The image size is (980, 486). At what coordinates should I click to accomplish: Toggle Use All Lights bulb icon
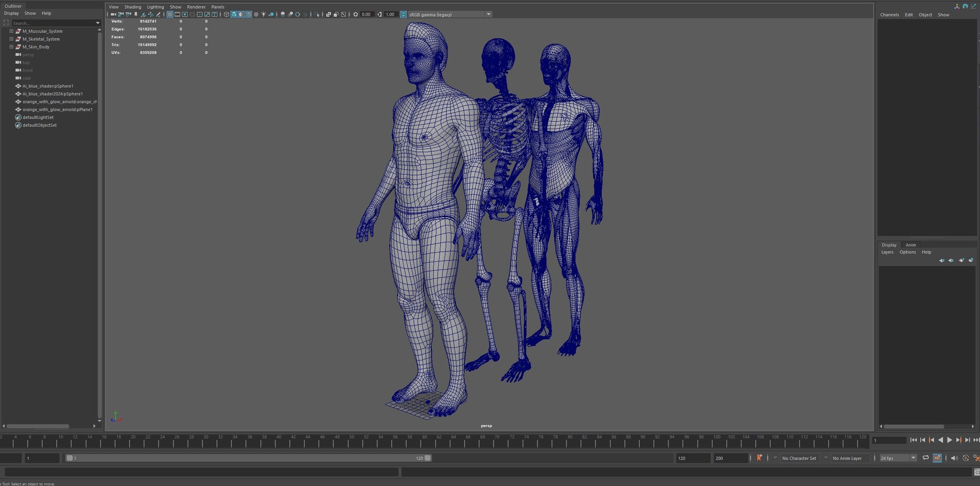264,14
